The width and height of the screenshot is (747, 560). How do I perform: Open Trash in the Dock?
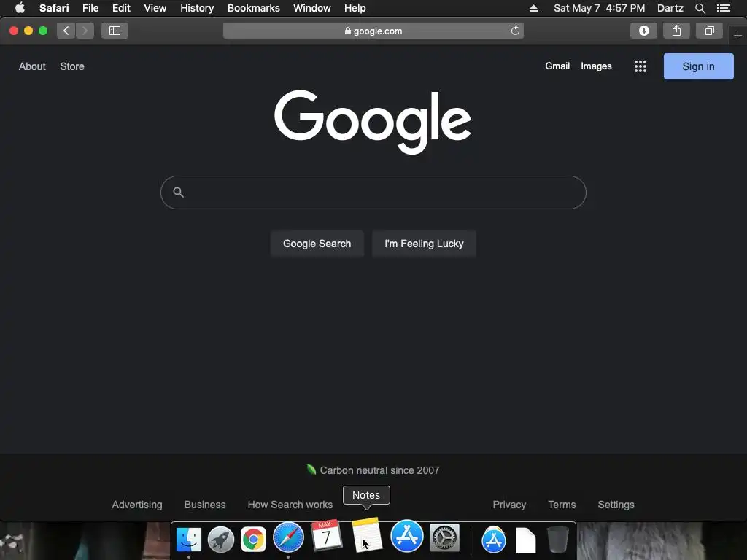[x=558, y=540]
